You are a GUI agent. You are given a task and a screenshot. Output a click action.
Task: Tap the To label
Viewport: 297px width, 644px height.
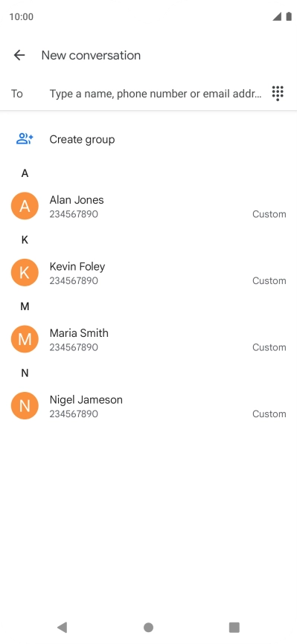(x=17, y=94)
